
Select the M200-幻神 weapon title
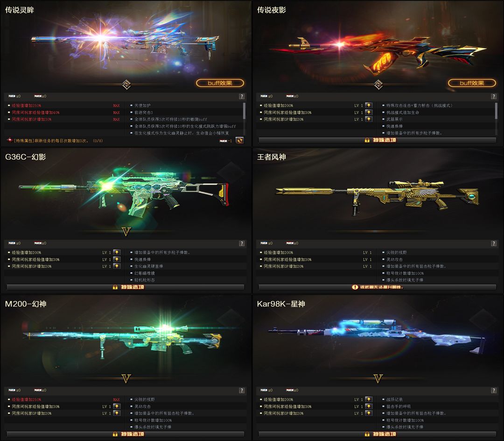point(26,304)
